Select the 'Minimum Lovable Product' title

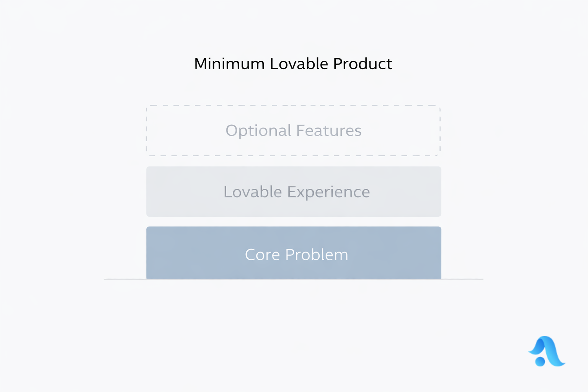coord(293,64)
